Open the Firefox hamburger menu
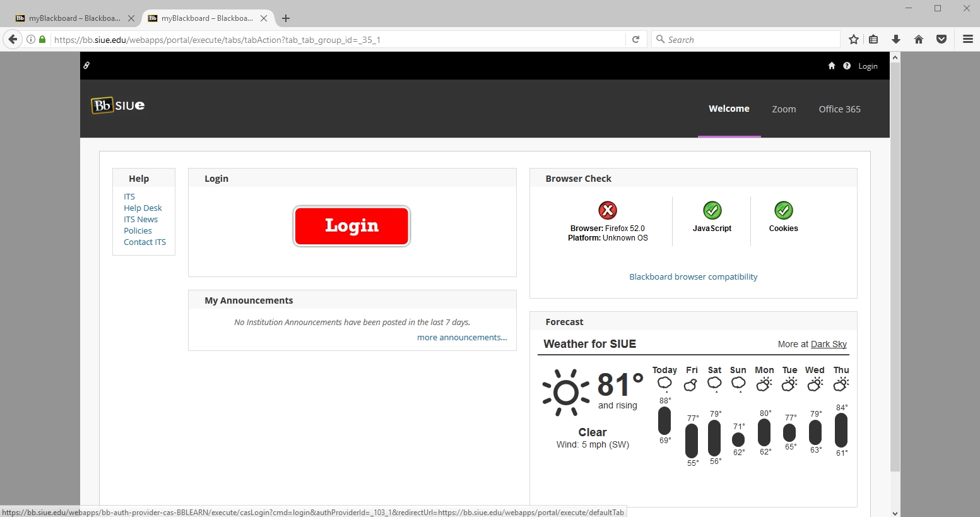Viewport: 980px width, 517px height. (x=968, y=39)
